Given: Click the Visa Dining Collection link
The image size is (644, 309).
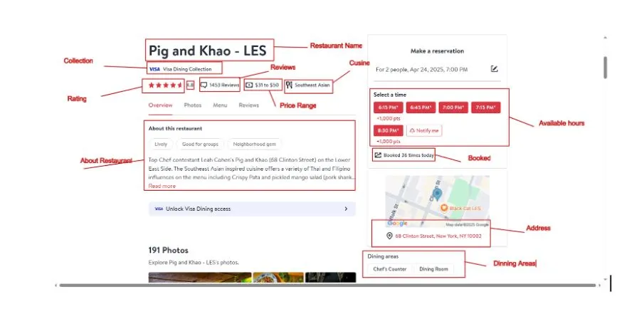Looking at the screenshot, I should [187, 69].
